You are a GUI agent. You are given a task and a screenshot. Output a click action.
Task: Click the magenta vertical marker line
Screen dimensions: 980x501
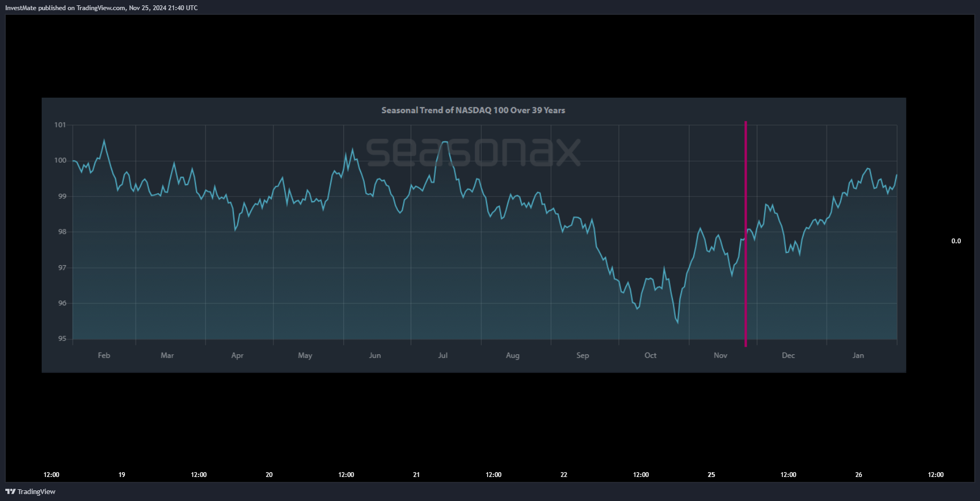[x=746, y=234]
